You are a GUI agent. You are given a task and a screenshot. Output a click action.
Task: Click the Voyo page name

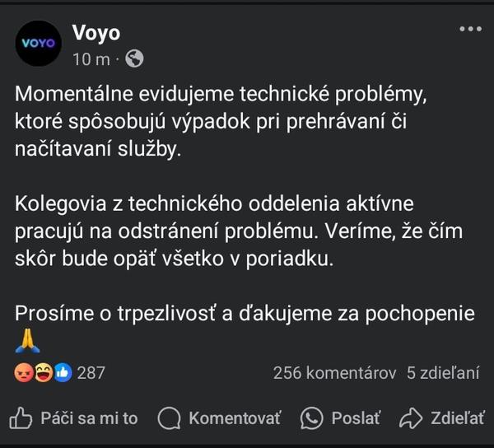pos(96,32)
